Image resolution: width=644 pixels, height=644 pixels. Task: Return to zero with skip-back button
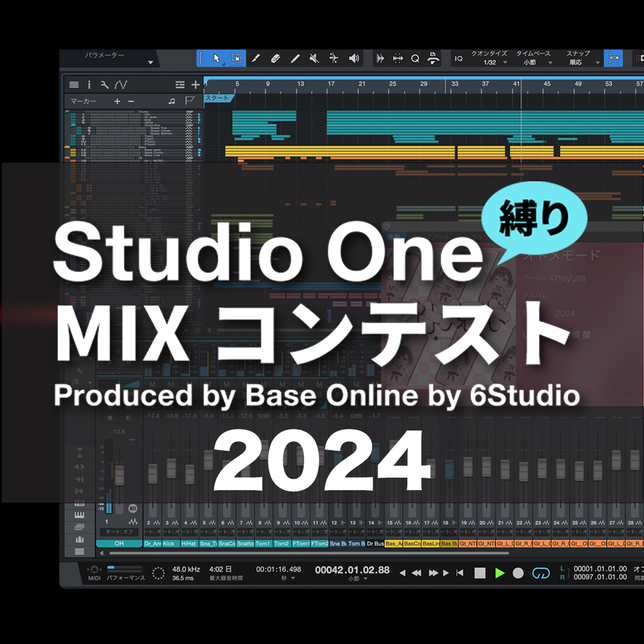pyautogui.click(x=460, y=572)
